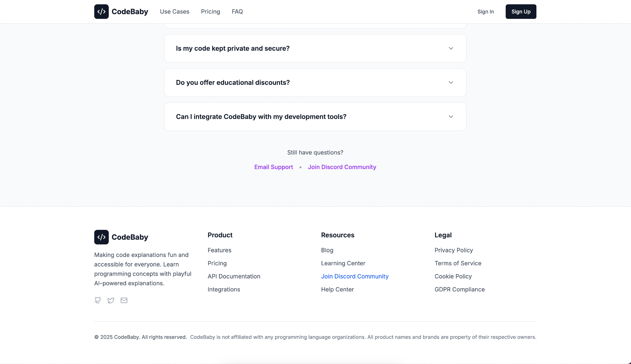Click the CodeBaby logo icon in header
Screen dimensions: 631x364
(x=101, y=12)
